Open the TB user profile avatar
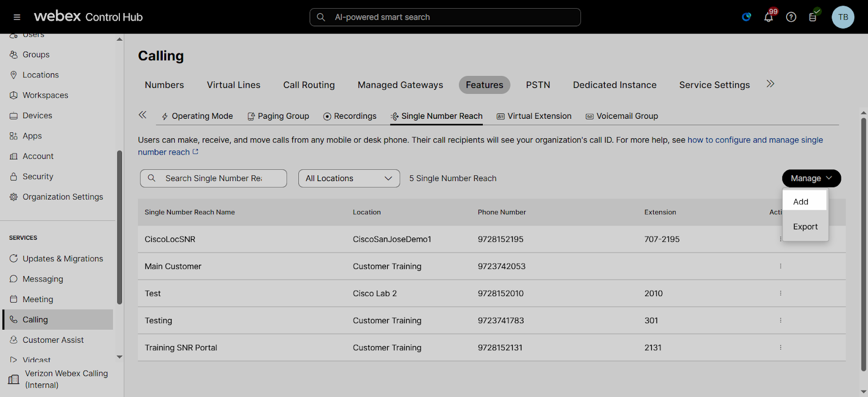The height and width of the screenshot is (397, 868). click(843, 17)
